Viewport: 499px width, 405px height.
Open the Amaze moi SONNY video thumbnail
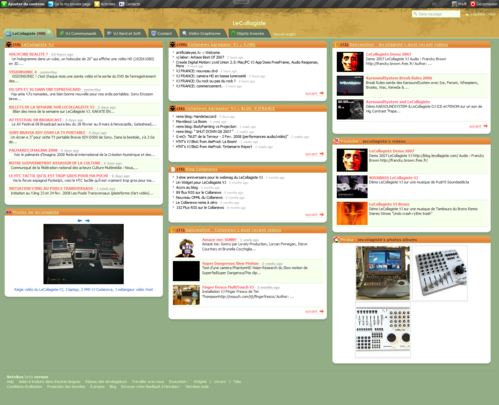[x=186, y=248]
